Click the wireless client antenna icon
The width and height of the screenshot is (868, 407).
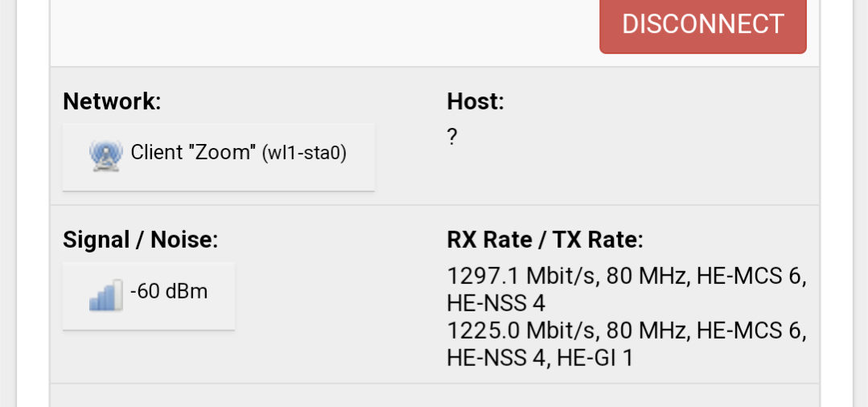click(x=105, y=155)
